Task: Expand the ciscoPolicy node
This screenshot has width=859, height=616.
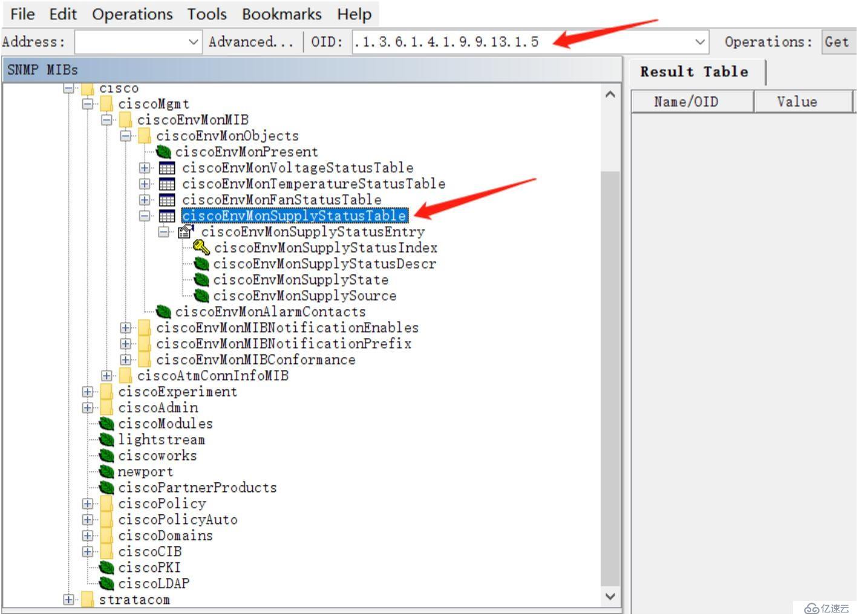Action: tap(88, 504)
